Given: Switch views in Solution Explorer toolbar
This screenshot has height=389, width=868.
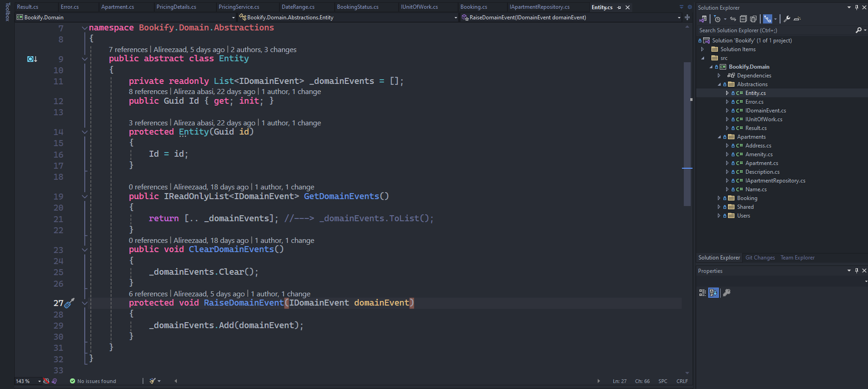Looking at the screenshot, I should coord(703,19).
